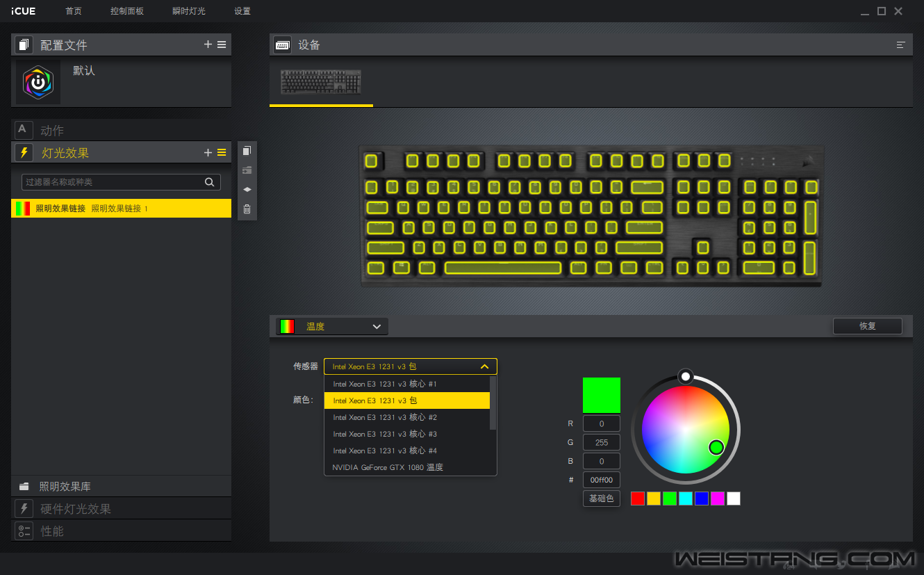Viewport: 924px width, 575px height.
Task: Open the 首页 menu tab
Action: (x=73, y=11)
